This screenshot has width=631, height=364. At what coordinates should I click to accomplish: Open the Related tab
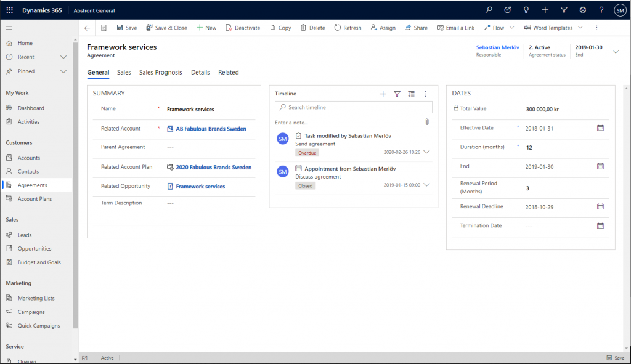tap(229, 73)
